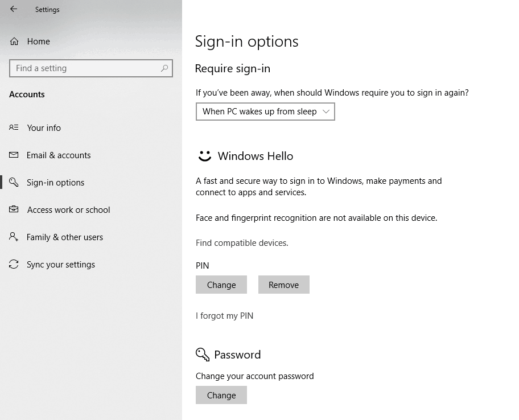Open Your info section
Image resolution: width=519 pixels, height=420 pixels.
click(x=44, y=127)
